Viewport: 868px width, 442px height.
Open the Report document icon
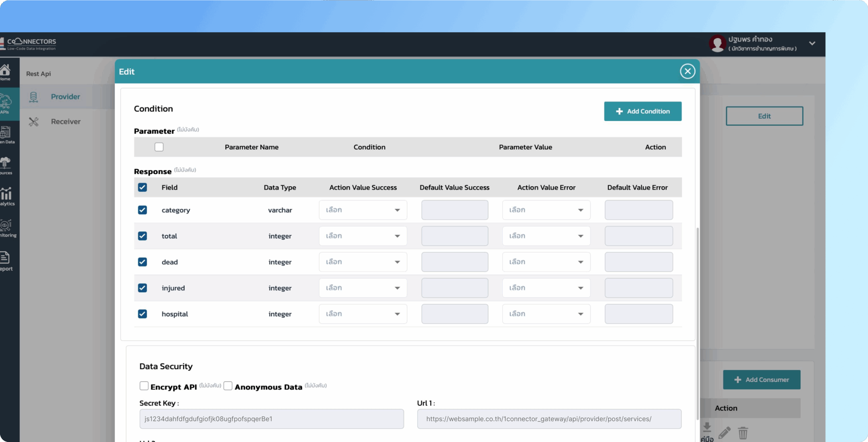[5, 258]
